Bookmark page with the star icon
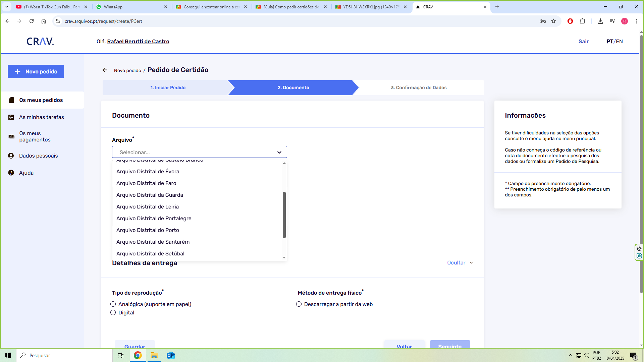The image size is (644, 362). (553, 21)
